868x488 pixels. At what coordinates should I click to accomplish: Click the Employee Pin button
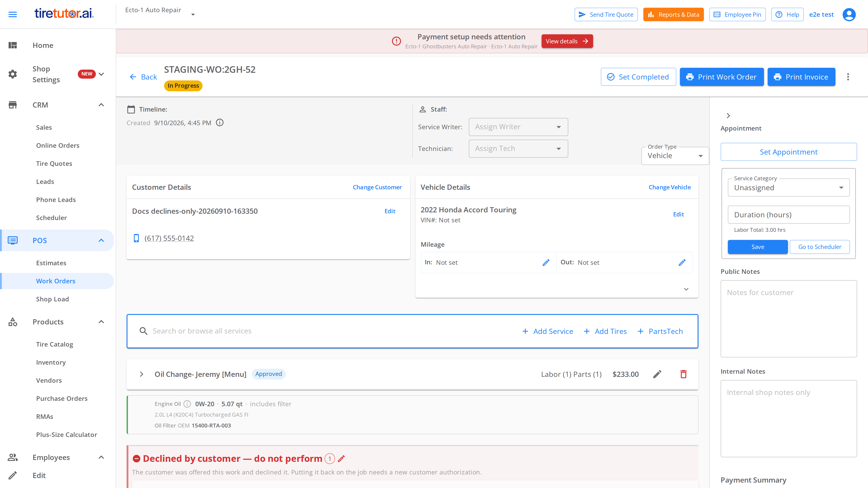[737, 14]
